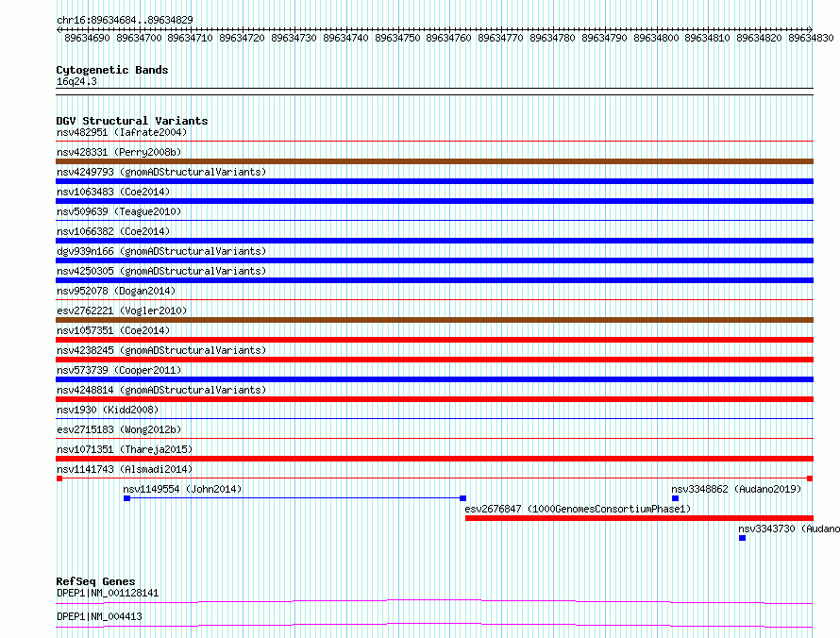Select the blue bar below nsv1066382
Viewport: 840px width, 638px height.
(434, 241)
